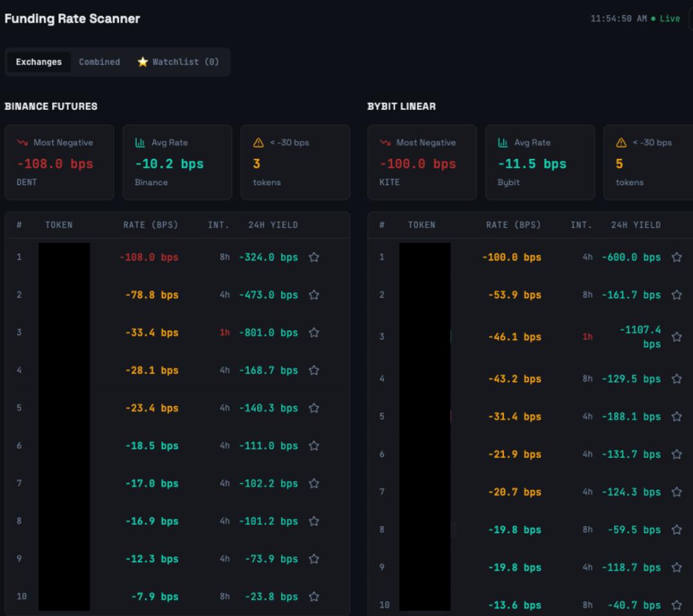693x616 pixels.
Task: Select the Bybit -11.5 bps Avg Rate card
Action: 540,162
